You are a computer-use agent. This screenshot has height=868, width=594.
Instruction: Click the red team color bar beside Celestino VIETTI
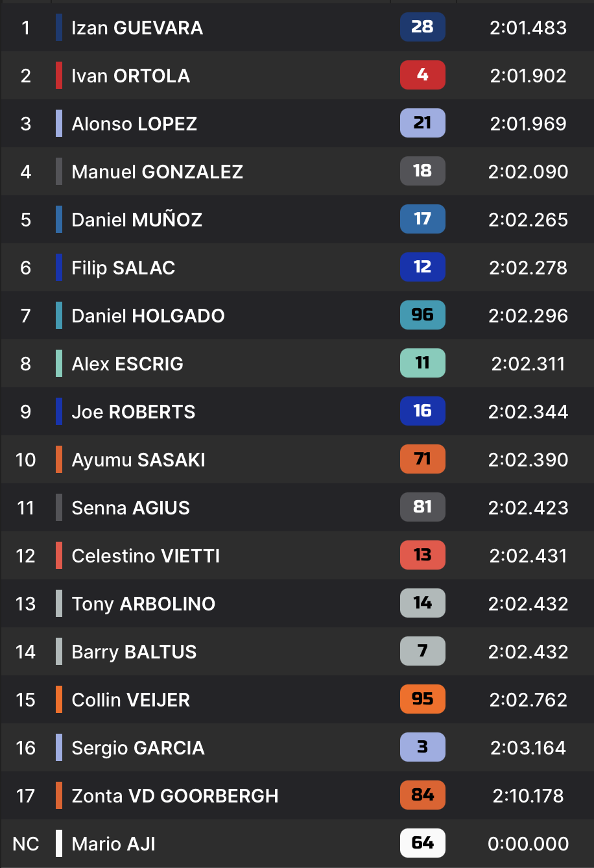[59, 556]
